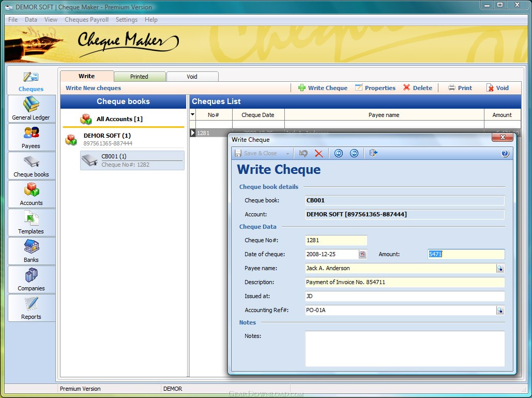The height and width of the screenshot is (398, 532).
Task: Open the View menu
Action: tap(51, 20)
